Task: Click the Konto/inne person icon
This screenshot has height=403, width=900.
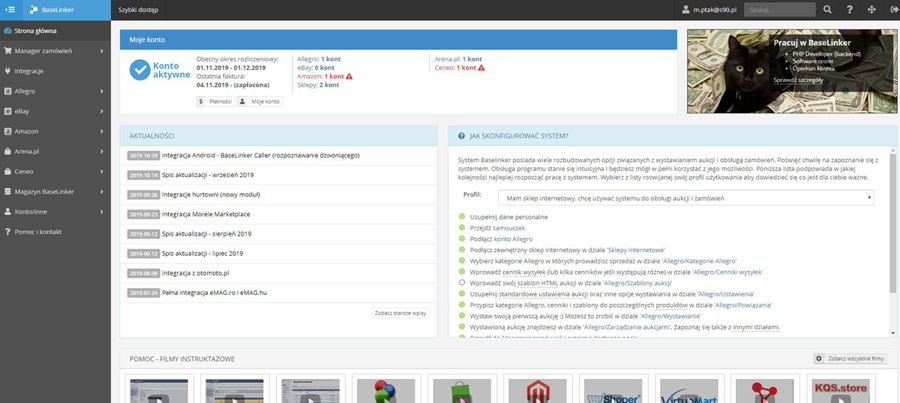Action: pos(7,212)
